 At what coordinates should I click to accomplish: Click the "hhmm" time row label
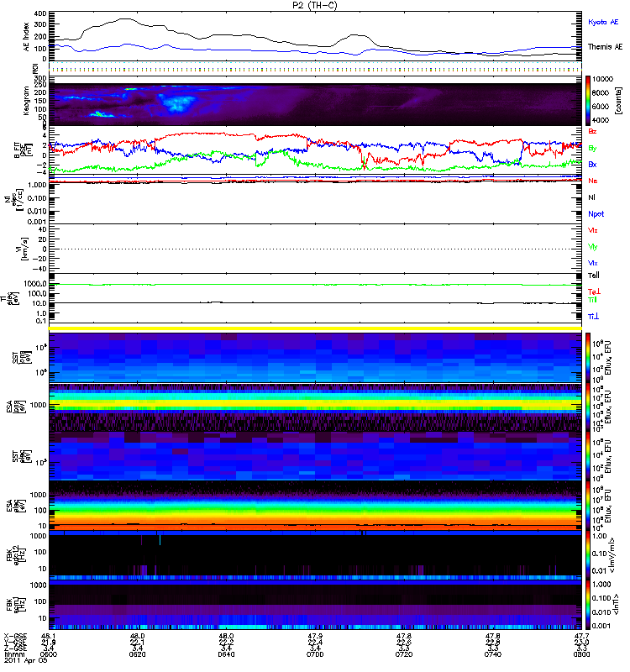pos(14,654)
